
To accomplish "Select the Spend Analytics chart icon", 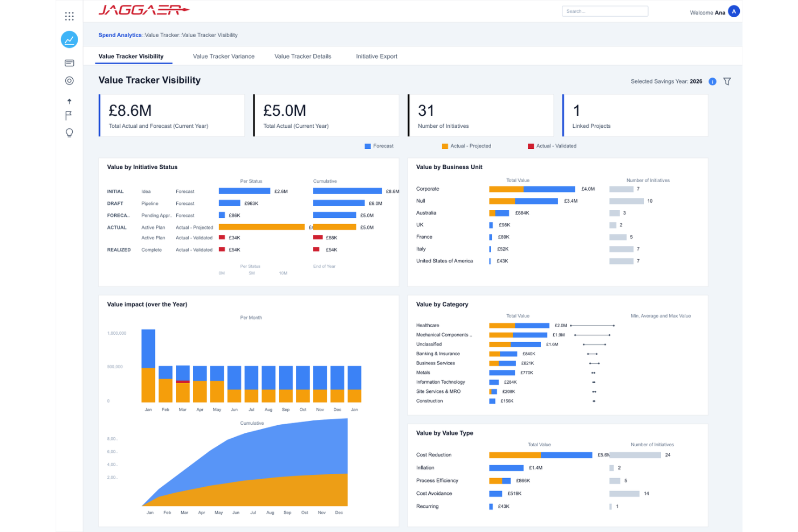I will pyautogui.click(x=70, y=39).
